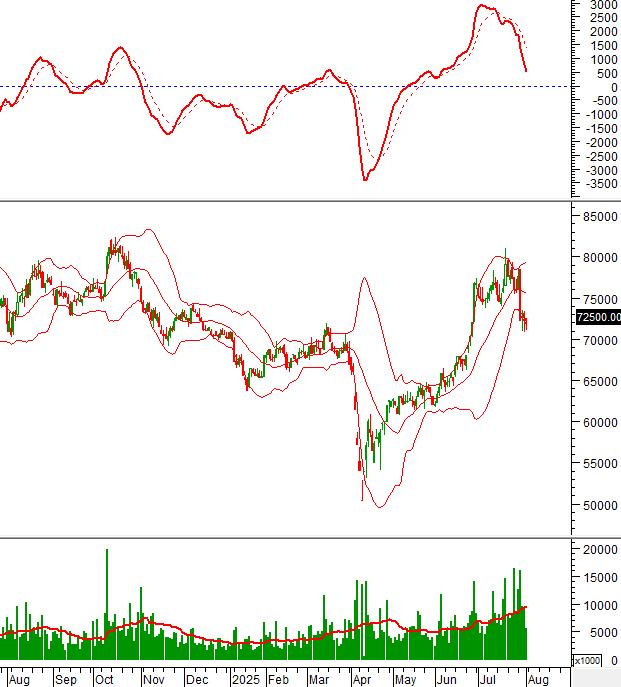Select the Oct month label
This screenshot has height=687, width=621.
click(x=104, y=680)
